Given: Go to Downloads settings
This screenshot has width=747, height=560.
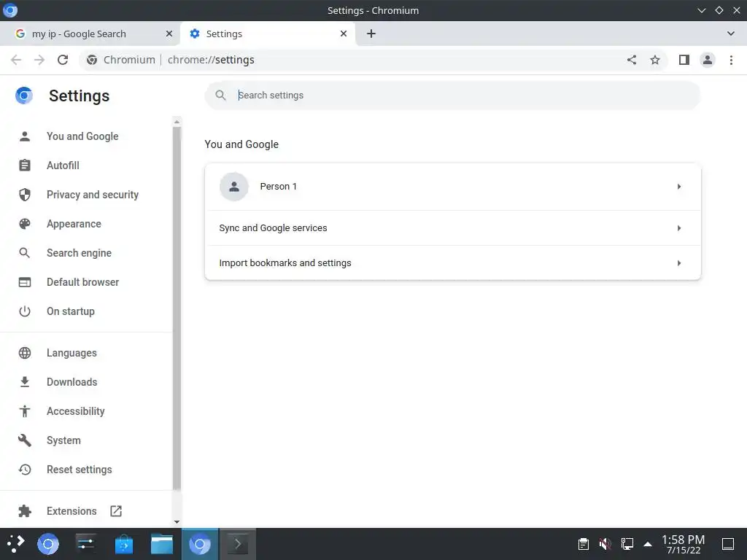Looking at the screenshot, I should (x=72, y=382).
